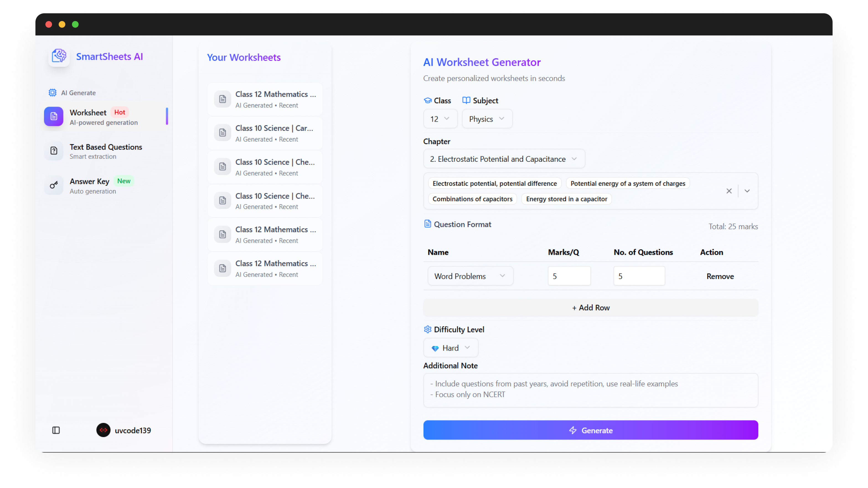Click the Marks/Q input field
The width and height of the screenshot is (868, 488).
click(569, 276)
